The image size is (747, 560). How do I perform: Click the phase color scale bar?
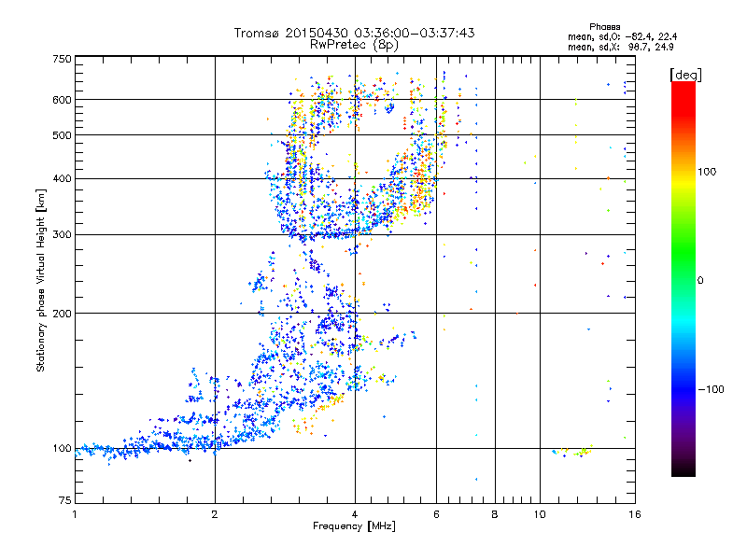coord(684,279)
